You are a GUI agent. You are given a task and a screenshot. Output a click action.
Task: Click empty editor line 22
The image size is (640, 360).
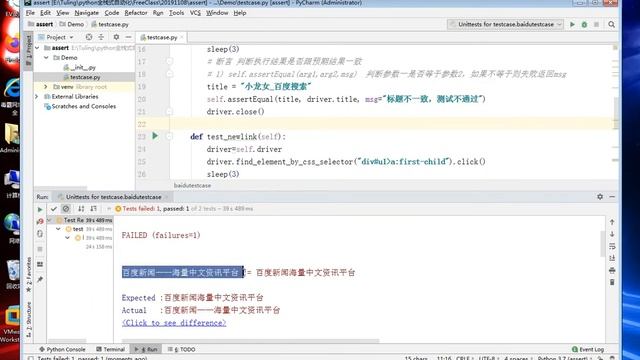tap(392, 124)
